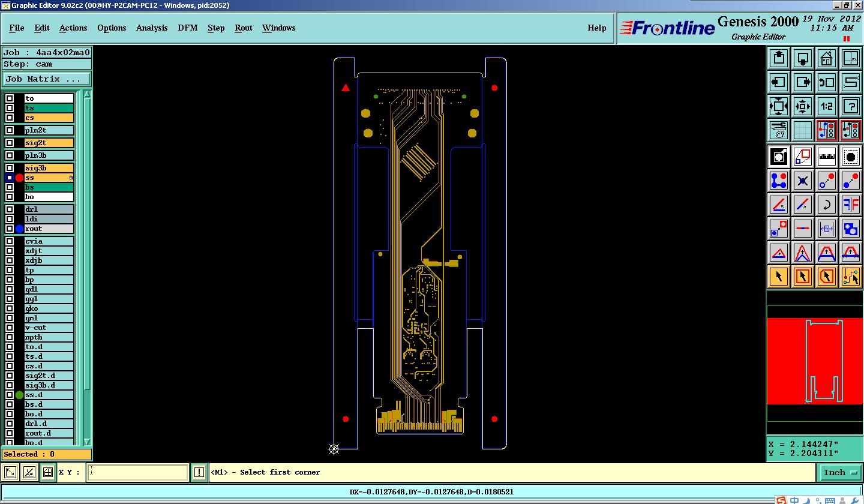Toggle the checkbox for layer drl
This screenshot has width=864, height=504.
click(x=10, y=209)
